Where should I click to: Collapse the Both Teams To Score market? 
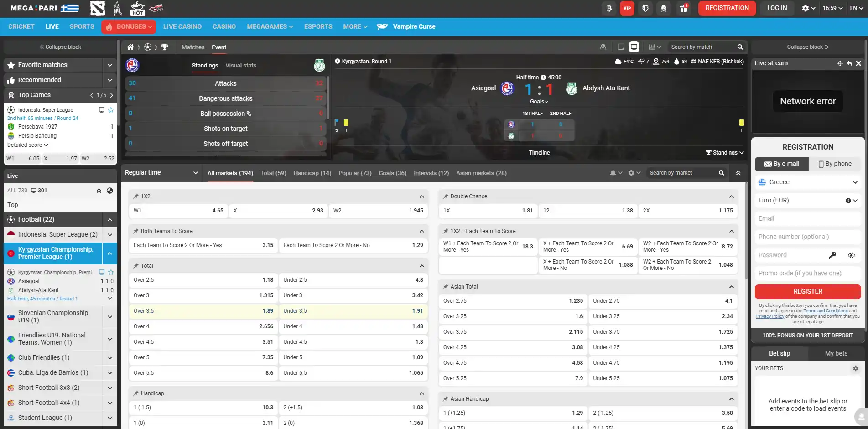coord(421,231)
